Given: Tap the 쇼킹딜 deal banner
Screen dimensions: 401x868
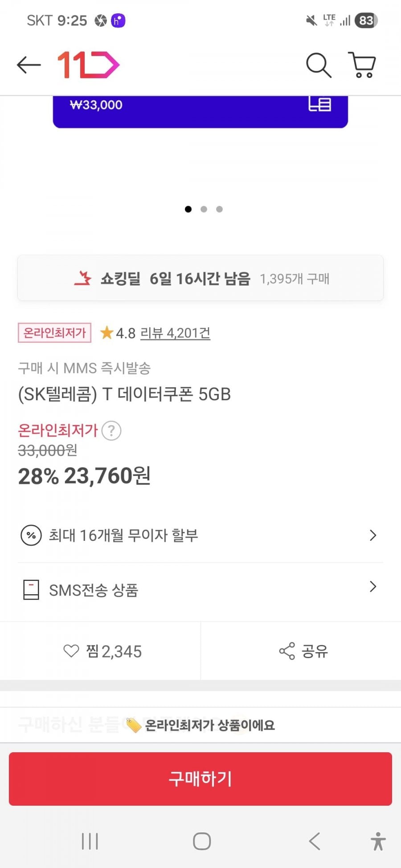Looking at the screenshot, I should (x=200, y=279).
